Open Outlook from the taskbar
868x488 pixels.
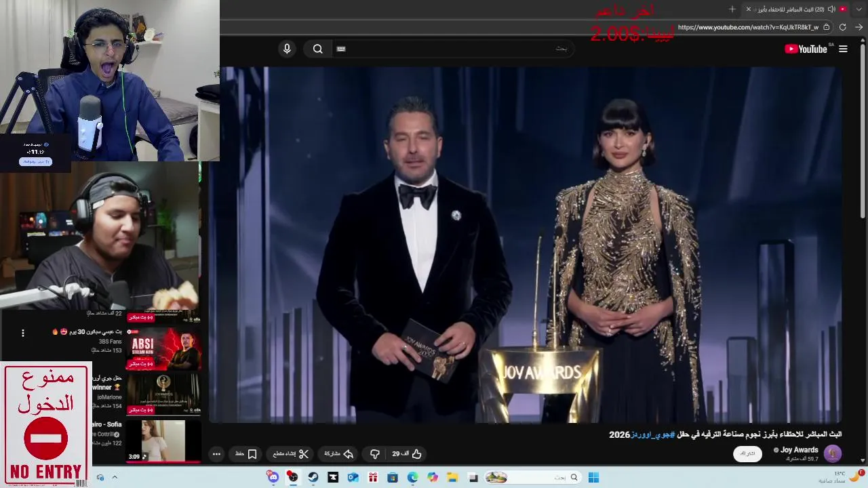[353, 477]
